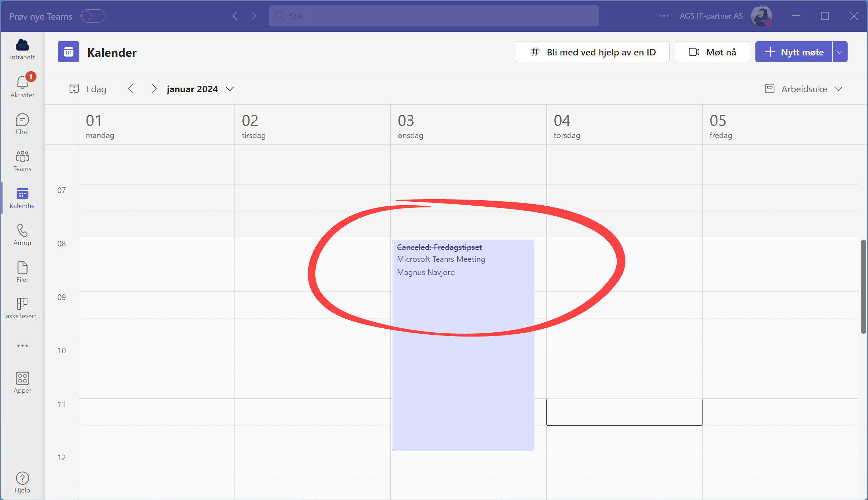Click the calendar vertical scrollbar
868x500 pixels.
[863, 286]
